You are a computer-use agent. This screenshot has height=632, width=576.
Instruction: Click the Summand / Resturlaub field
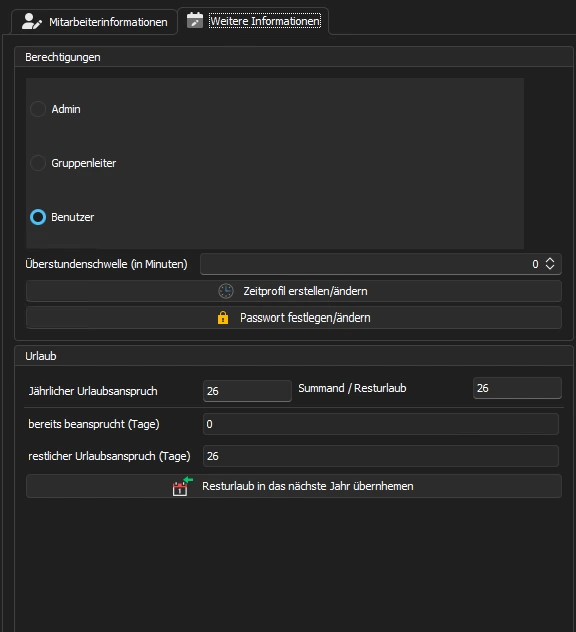[517, 388]
